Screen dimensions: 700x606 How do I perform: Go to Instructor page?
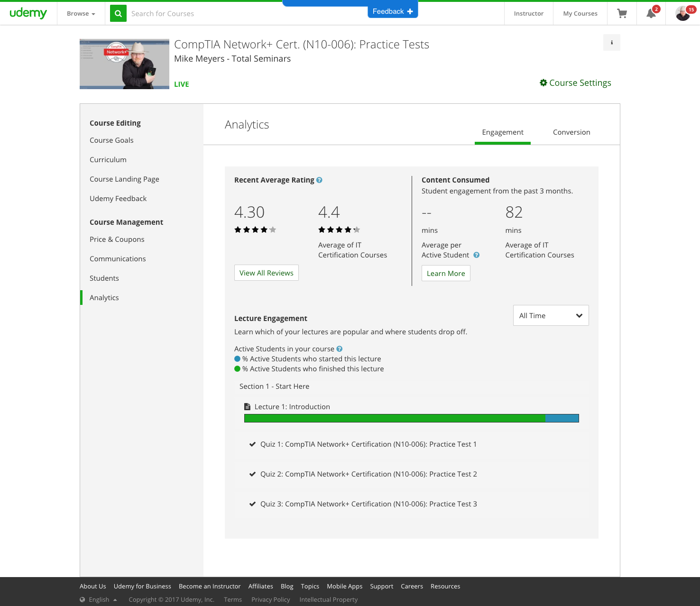pyautogui.click(x=529, y=14)
